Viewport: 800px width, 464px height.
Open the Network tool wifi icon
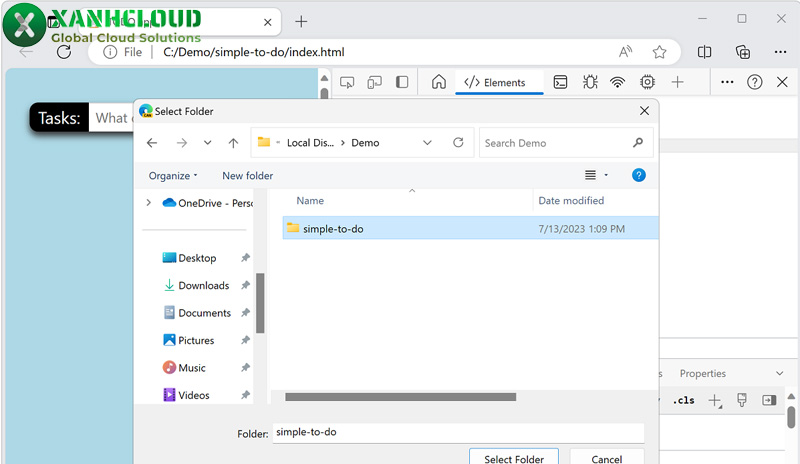(x=618, y=83)
